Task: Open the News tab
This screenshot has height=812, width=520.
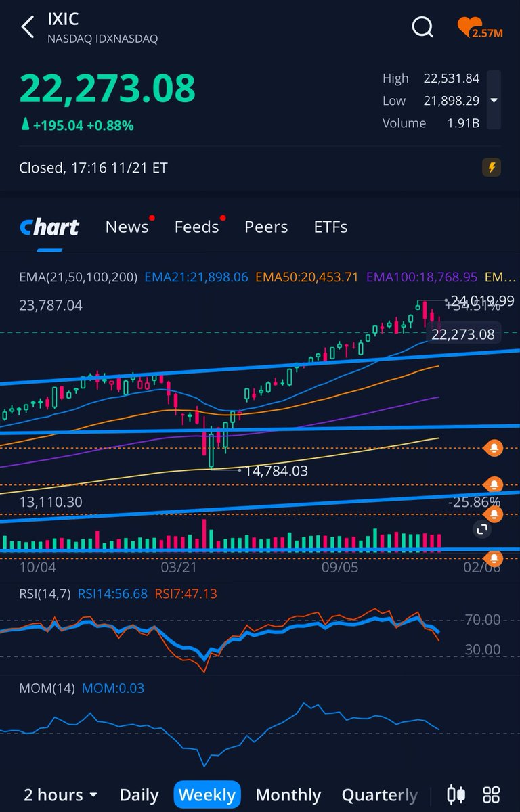Action: 127,227
